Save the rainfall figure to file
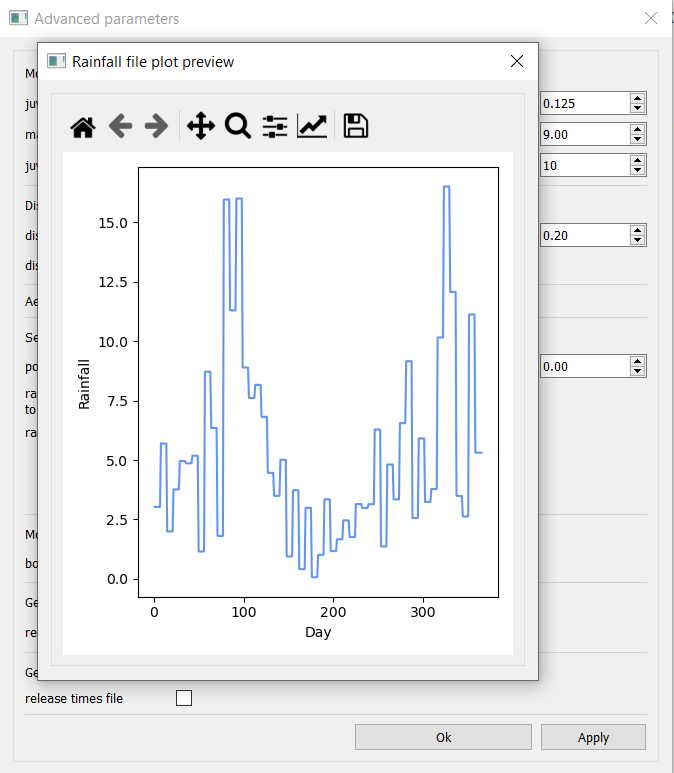The height and width of the screenshot is (773, 674). [x=356, y=126]
